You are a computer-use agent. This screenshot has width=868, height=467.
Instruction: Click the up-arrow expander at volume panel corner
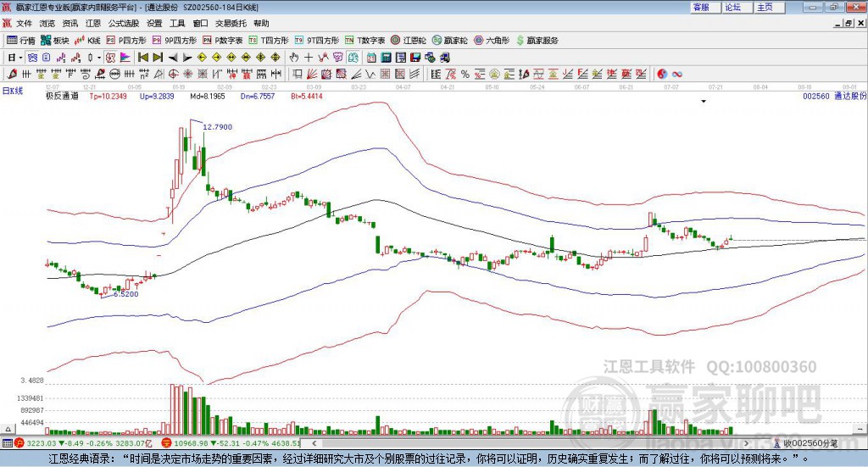pyautogui.click(x=8, y=429)
